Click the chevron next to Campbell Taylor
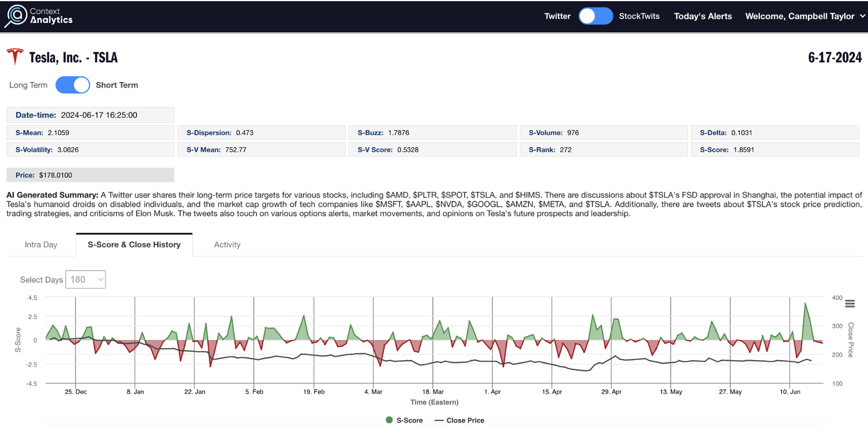 (863, 16)
